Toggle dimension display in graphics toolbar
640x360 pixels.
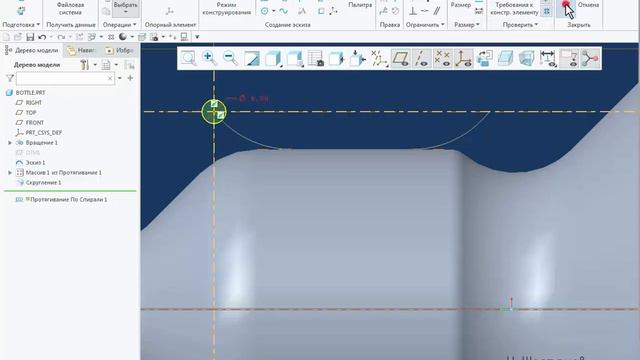click(547, 59)
